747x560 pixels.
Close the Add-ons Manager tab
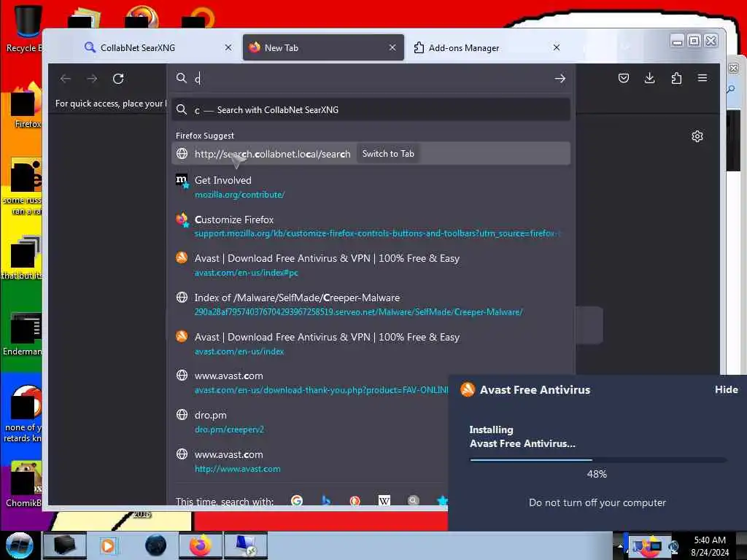coord(556,47)
